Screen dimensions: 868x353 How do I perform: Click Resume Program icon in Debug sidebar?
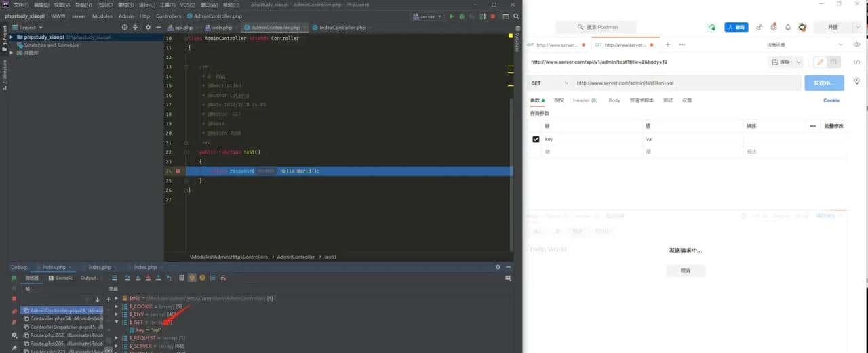[x=14, y=278]
